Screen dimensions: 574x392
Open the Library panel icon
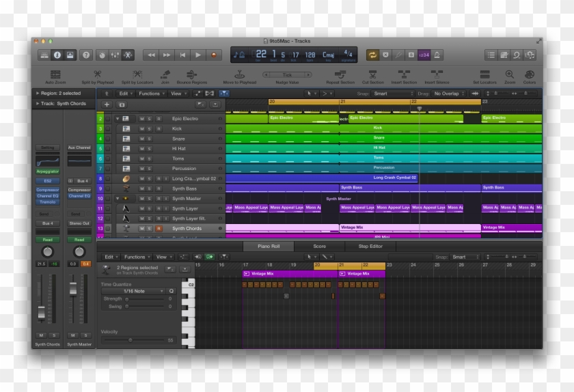(44, 55)
